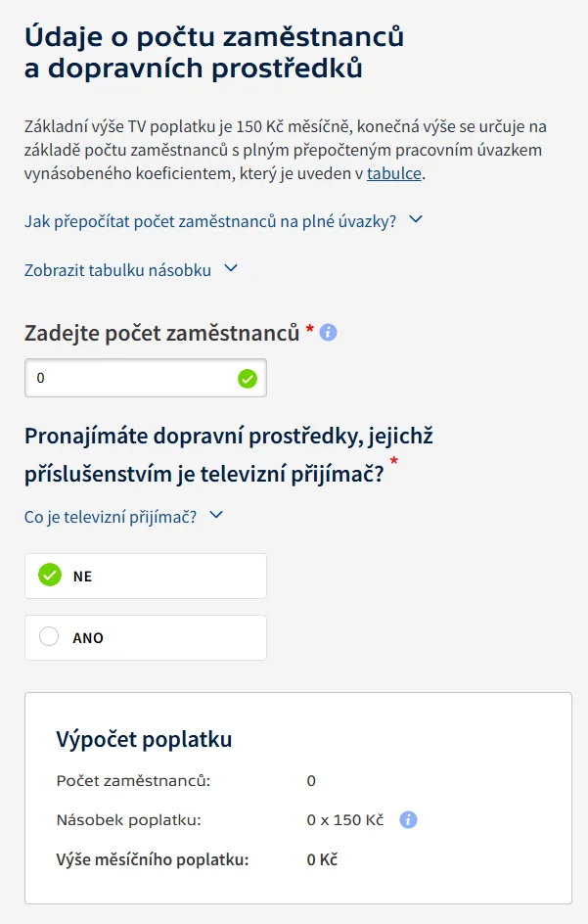Viewport: 588px width, 924px height.
Task: Click chevron next to 'Co je televizní přijímač?'
Action: 216,515
